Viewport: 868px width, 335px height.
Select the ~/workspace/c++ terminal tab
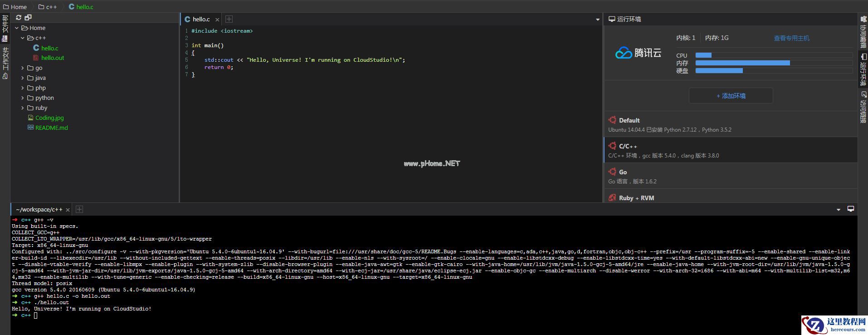pyautogui.click(x=41, y=209)
